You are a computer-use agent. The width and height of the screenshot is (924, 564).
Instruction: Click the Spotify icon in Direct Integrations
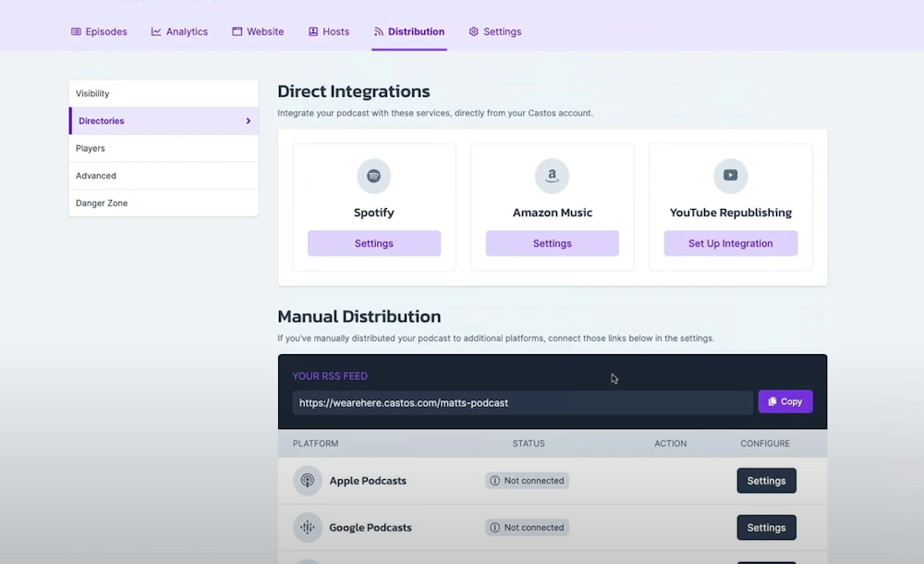373,176
